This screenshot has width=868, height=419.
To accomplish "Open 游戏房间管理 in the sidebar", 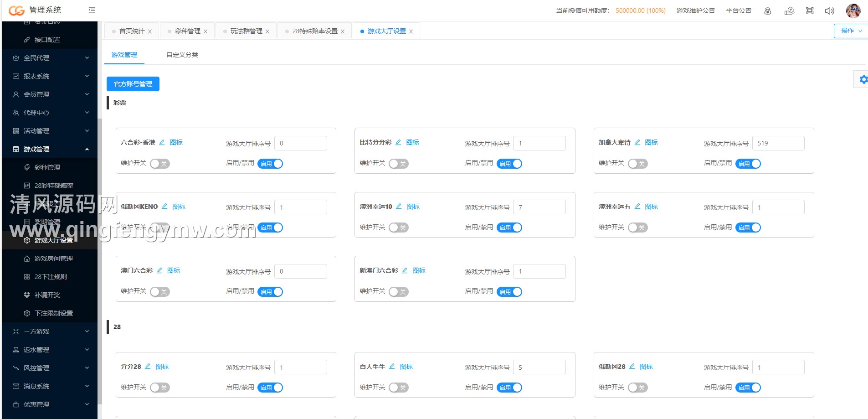I will pyautogui.click(x=53, y=259).
